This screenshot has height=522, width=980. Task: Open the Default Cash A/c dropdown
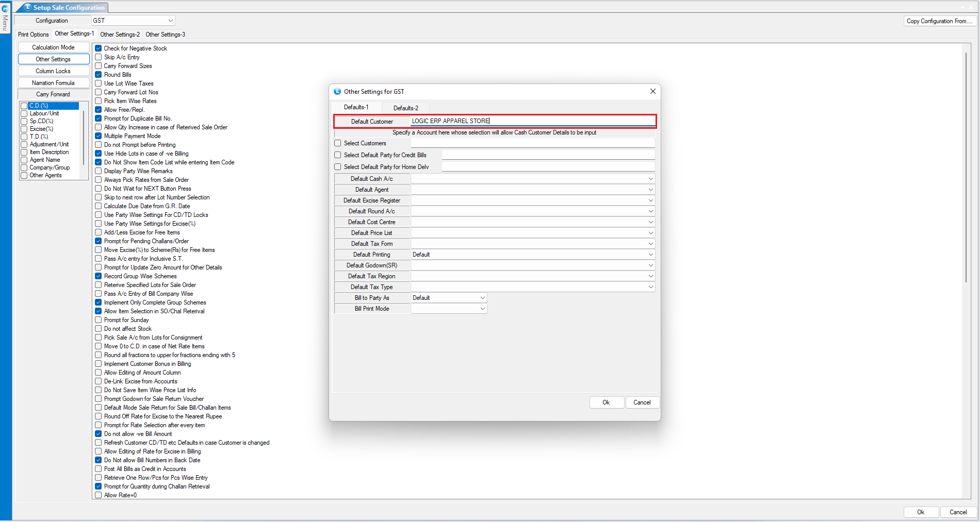tap(650, 179)
